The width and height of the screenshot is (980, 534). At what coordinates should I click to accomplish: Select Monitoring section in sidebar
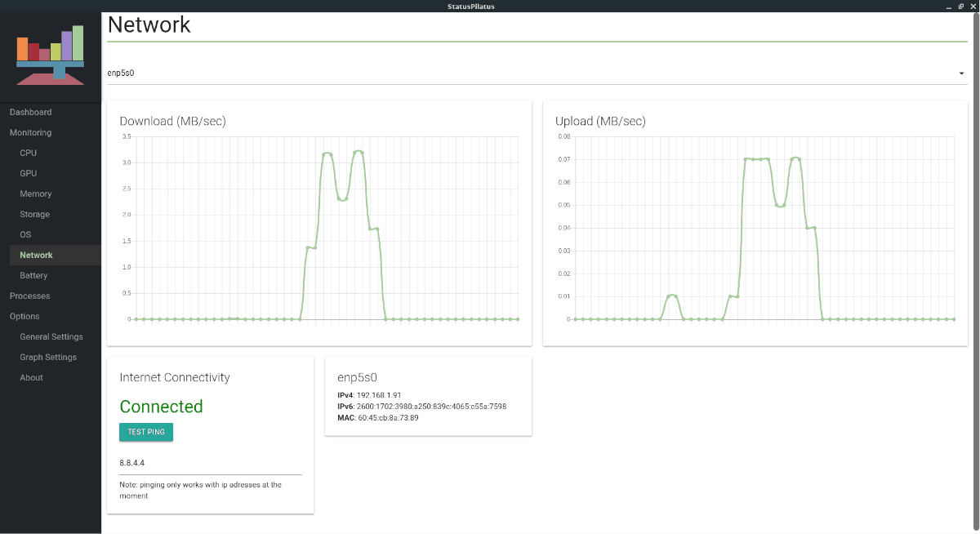[x=30, y=132]
